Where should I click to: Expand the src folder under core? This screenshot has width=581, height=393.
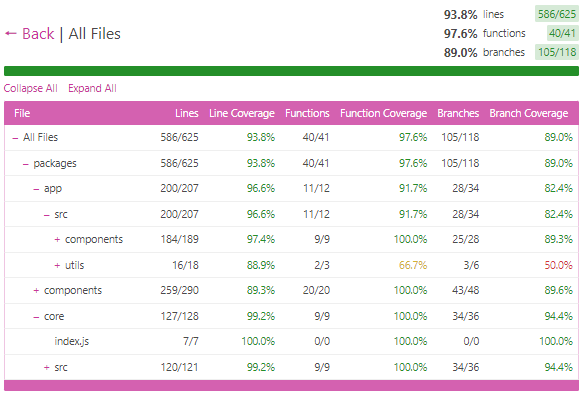click(46, 367)
